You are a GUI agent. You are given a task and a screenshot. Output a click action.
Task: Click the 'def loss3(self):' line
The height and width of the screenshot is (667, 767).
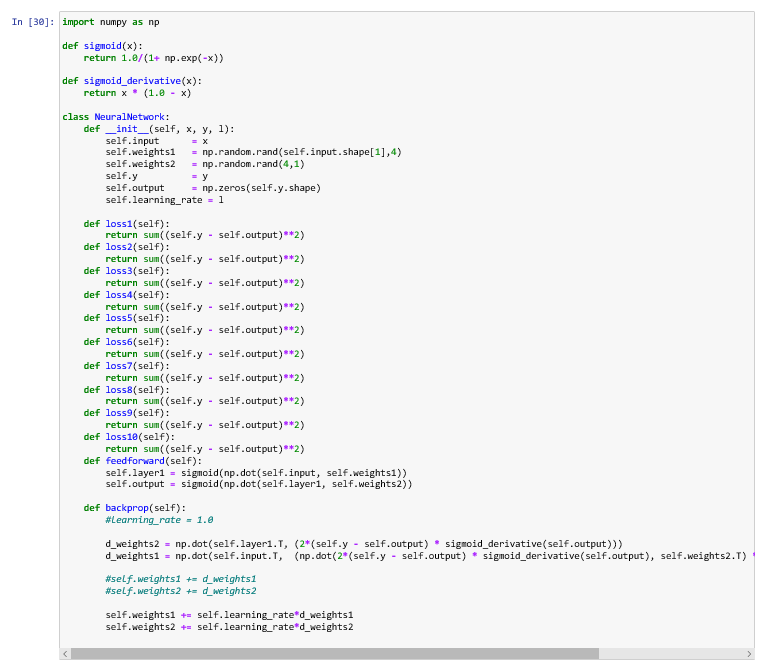pyautogui.click(x=127, y=271)
